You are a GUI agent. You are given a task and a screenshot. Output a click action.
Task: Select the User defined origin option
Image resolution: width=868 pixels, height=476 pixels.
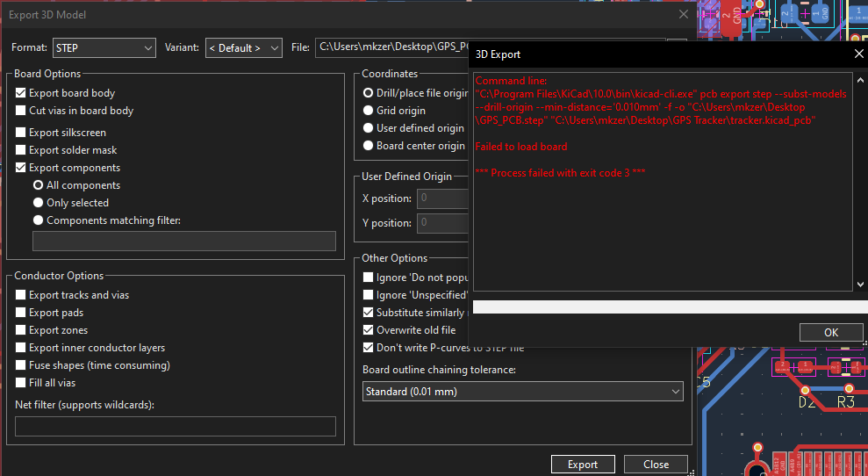tap(368, 128)
